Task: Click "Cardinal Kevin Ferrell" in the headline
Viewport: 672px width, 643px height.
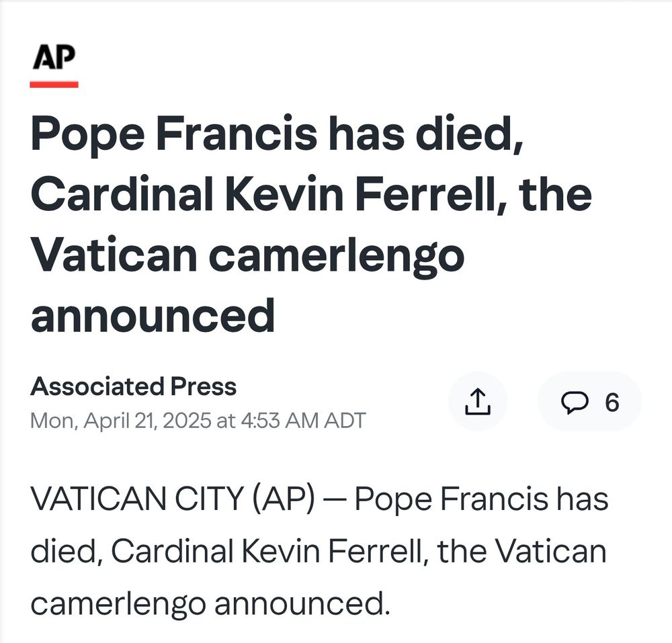Action: coord(267,194)
